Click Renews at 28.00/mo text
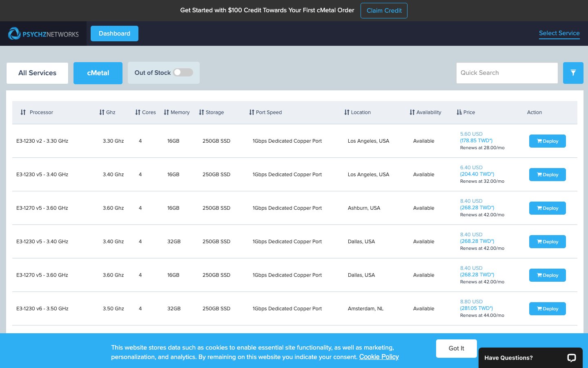588x368 pixels. pyautogui.click(x=482, y=148)
